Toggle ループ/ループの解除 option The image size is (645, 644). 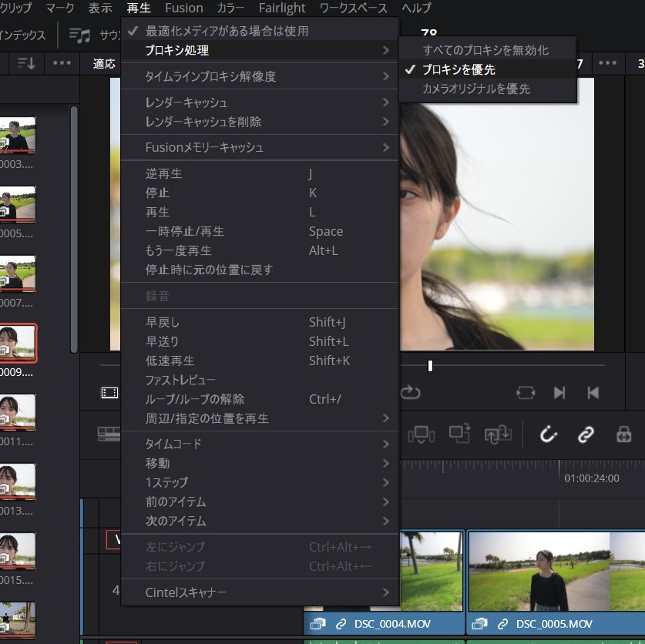tap(260, 399)
